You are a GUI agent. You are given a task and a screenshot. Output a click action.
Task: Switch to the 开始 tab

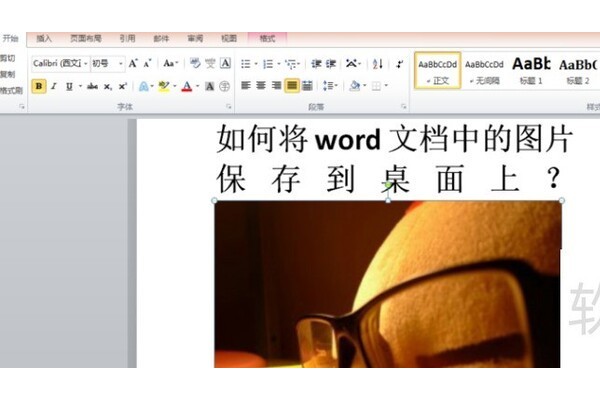(11, 38)
